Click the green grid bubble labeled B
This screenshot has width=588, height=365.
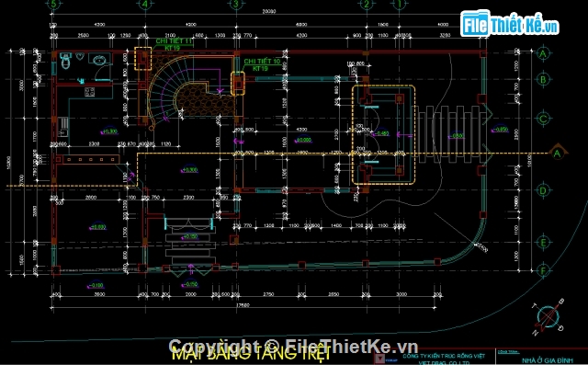click(x=543, y=79)
